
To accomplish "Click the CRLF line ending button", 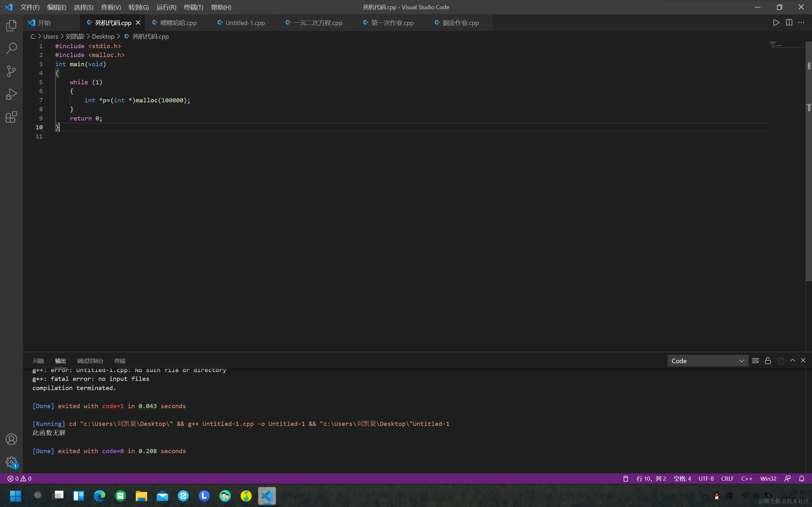I will pyautogui.click(x=727, y=478).
